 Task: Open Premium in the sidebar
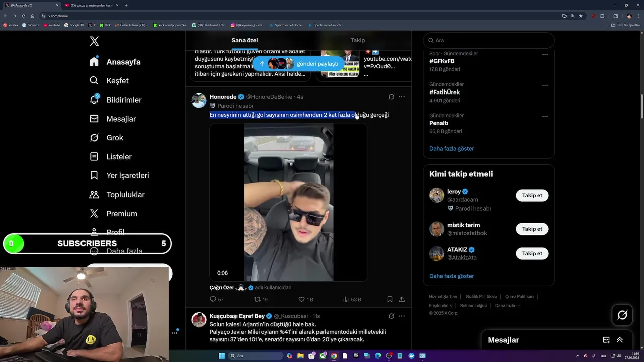[x=113, y=214]
